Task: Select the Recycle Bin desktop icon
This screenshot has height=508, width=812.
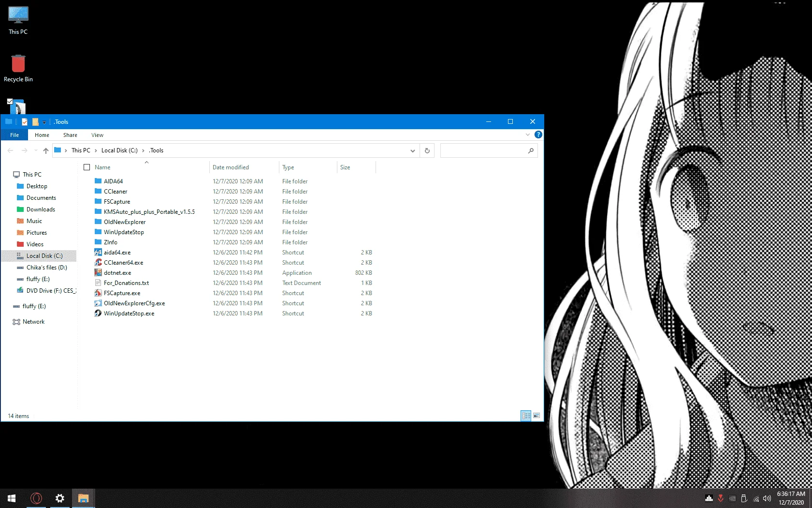Action: point(18,68)
